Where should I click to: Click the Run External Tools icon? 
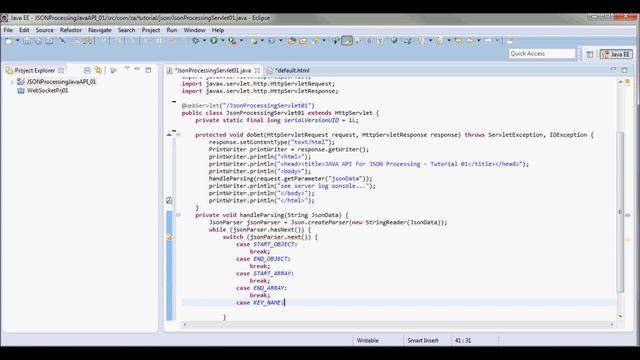point(232,41)
